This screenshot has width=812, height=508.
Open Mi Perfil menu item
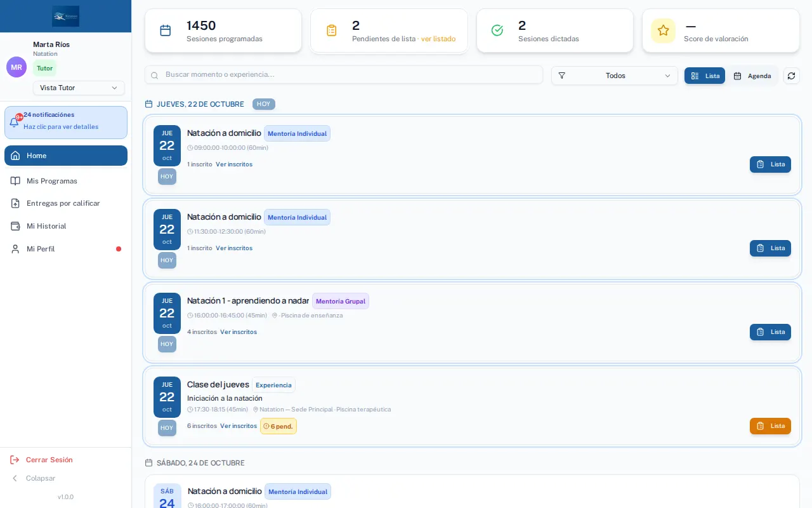coord(66,249)
